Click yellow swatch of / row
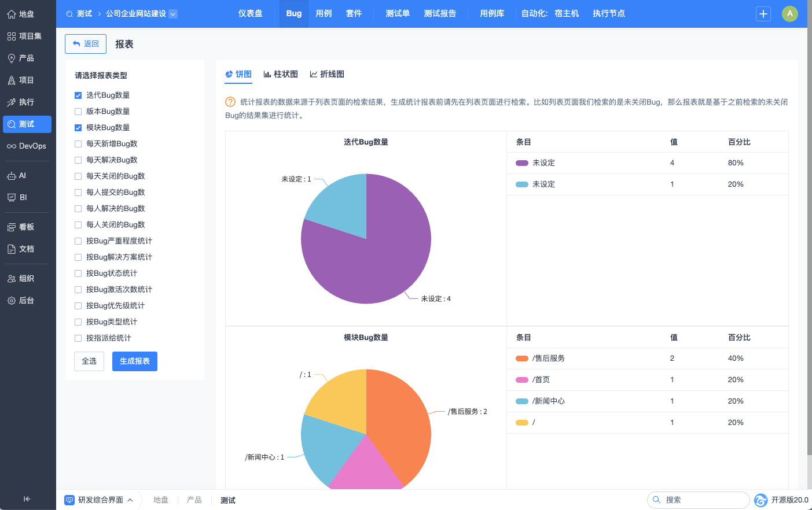Screen dimensions: 812x510 [522, 423]
